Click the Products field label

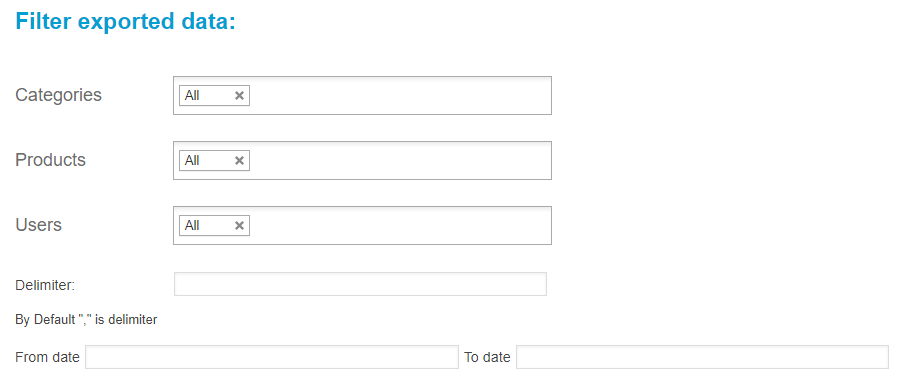[50, 160]
